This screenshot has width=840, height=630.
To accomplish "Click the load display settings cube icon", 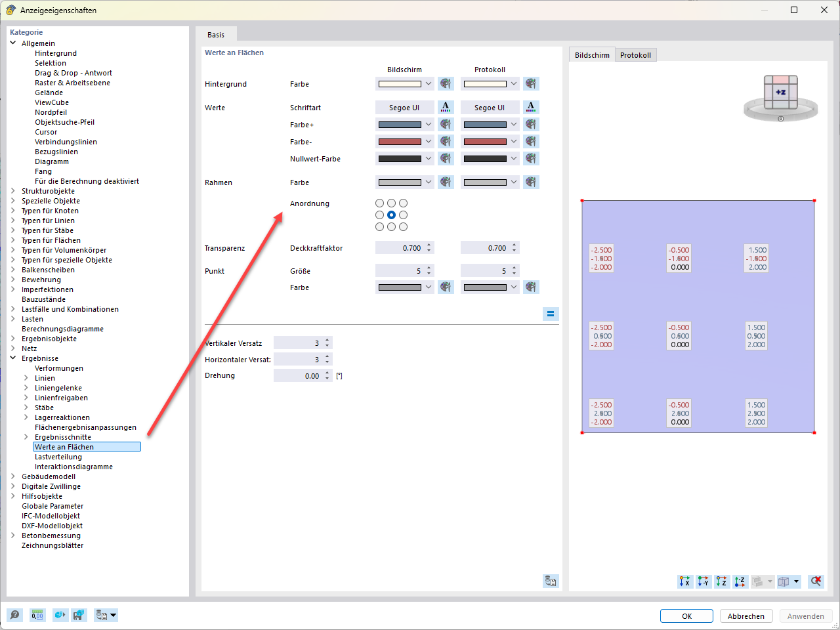I will (x=60, y=616).
